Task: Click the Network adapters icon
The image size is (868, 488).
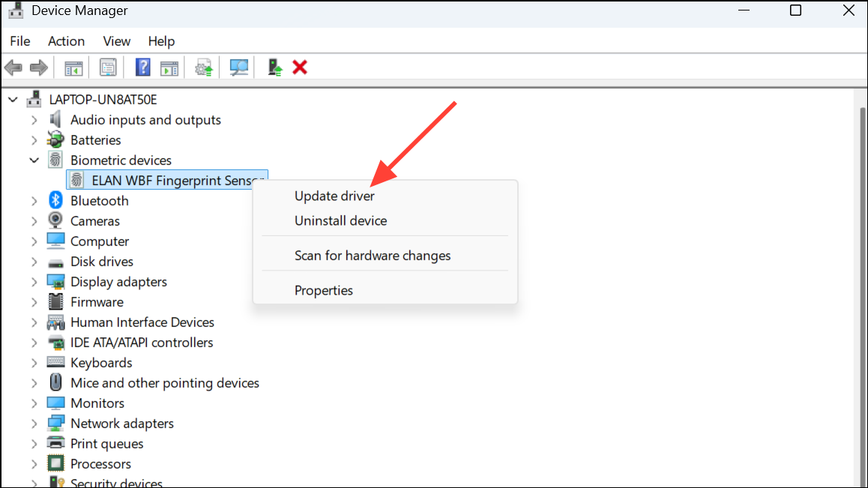Action: (55, 424)
